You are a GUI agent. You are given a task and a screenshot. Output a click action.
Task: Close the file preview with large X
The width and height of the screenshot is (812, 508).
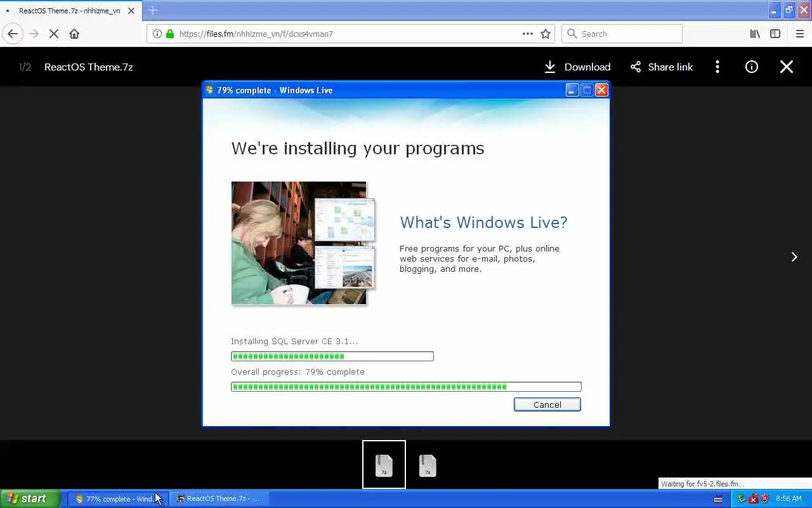coord(787,67)
